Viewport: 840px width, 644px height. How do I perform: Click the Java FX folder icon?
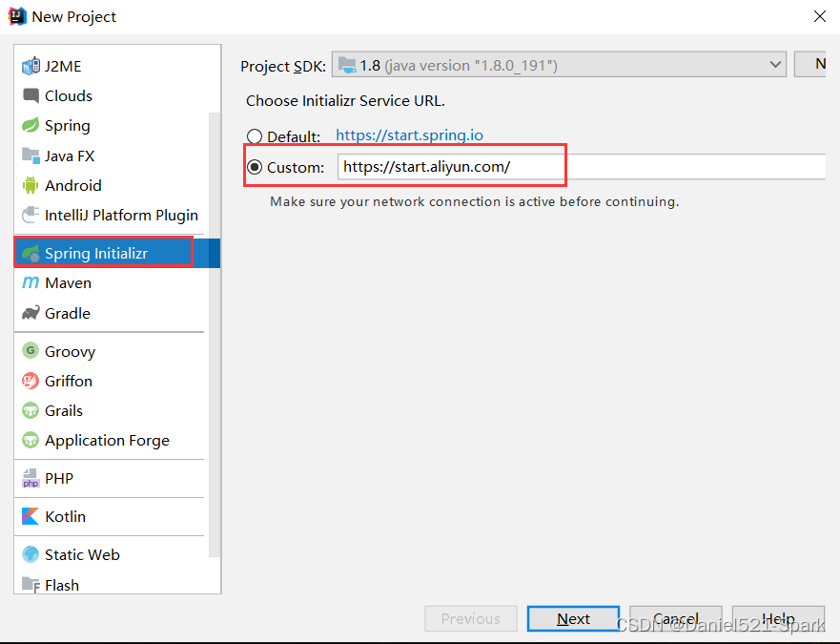[31, 156]
